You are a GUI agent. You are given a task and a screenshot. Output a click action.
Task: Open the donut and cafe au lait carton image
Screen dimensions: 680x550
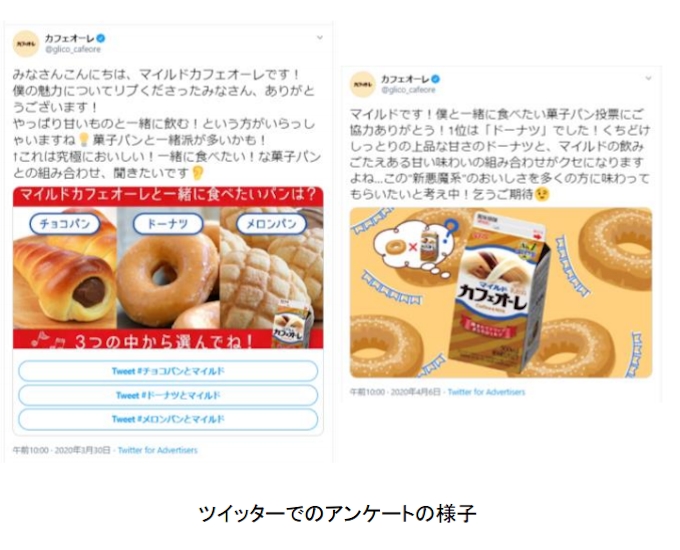[x=501, y=293]
